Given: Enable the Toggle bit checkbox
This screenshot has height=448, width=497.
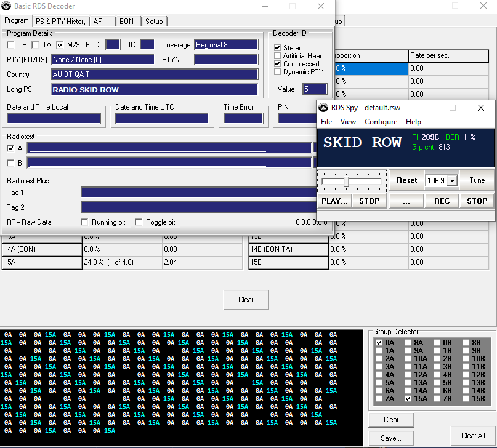Looking at the screenshot, I should 139,222.
